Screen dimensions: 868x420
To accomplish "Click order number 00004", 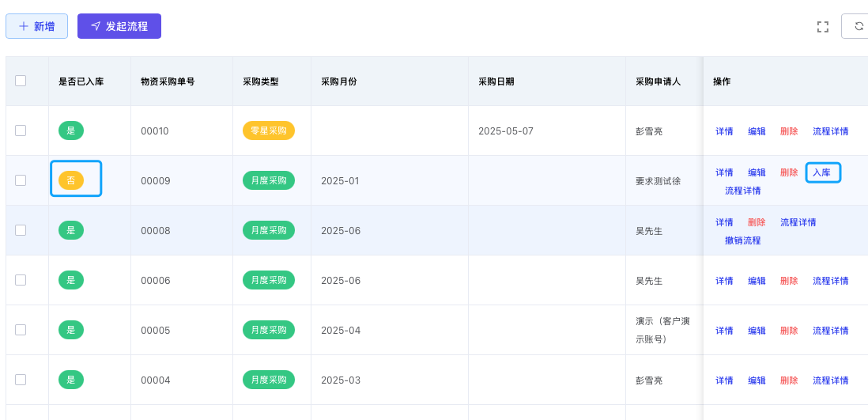I will tap(155, 380).
